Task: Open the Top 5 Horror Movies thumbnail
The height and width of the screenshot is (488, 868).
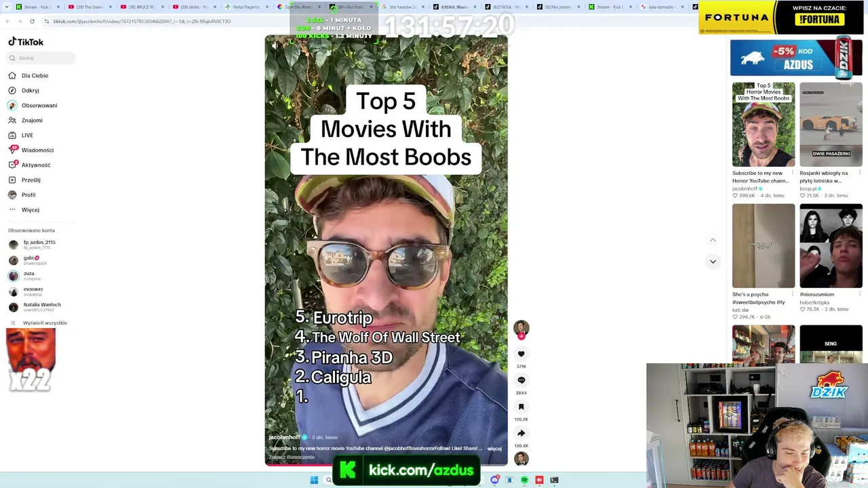Action: pos(764,125)
